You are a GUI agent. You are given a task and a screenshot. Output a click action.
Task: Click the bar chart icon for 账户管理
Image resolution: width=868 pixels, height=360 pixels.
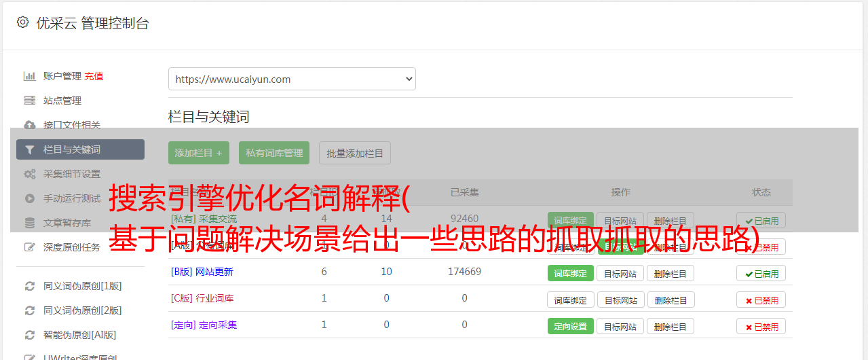29,76
